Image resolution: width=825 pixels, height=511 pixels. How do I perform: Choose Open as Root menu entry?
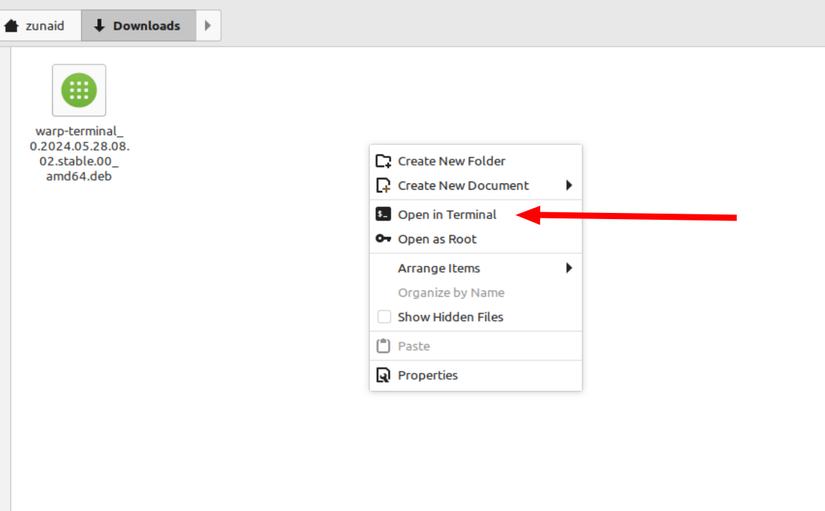click(x=437, y=239)
